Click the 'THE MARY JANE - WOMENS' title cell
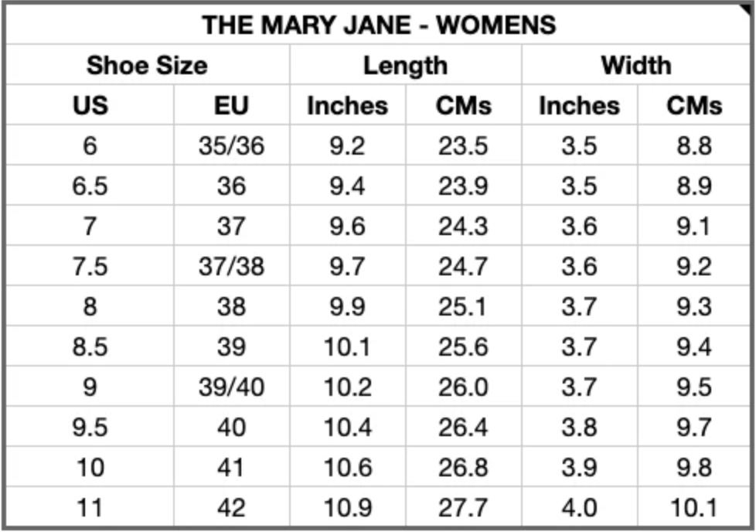The image size is (756, 532). [x=378, y=25]
